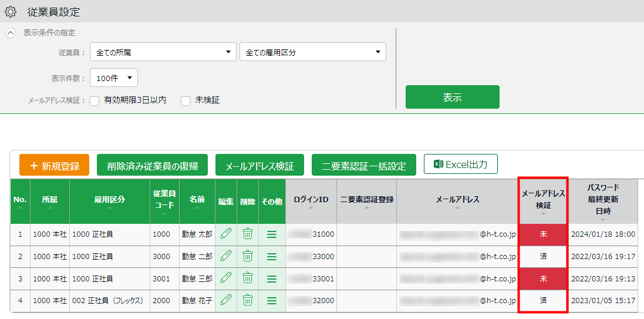Click the edit pencil for 勤怠 太郎

[x=226, y=234]
